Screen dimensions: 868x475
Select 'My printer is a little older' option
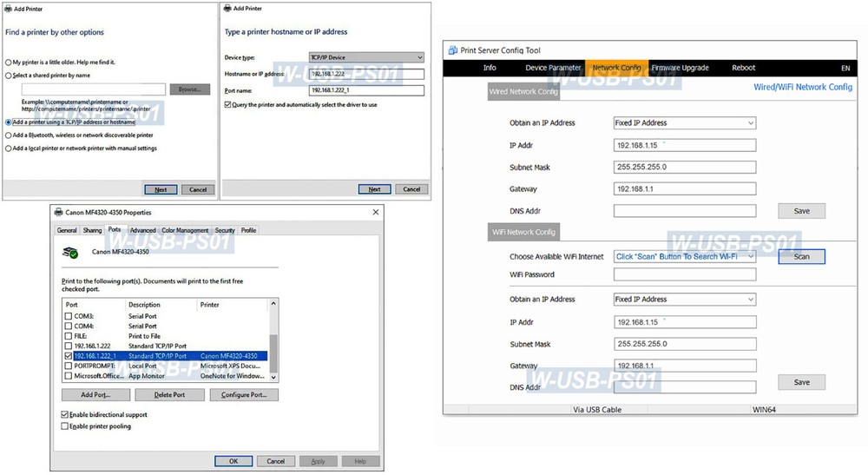(x=9, y=62)
